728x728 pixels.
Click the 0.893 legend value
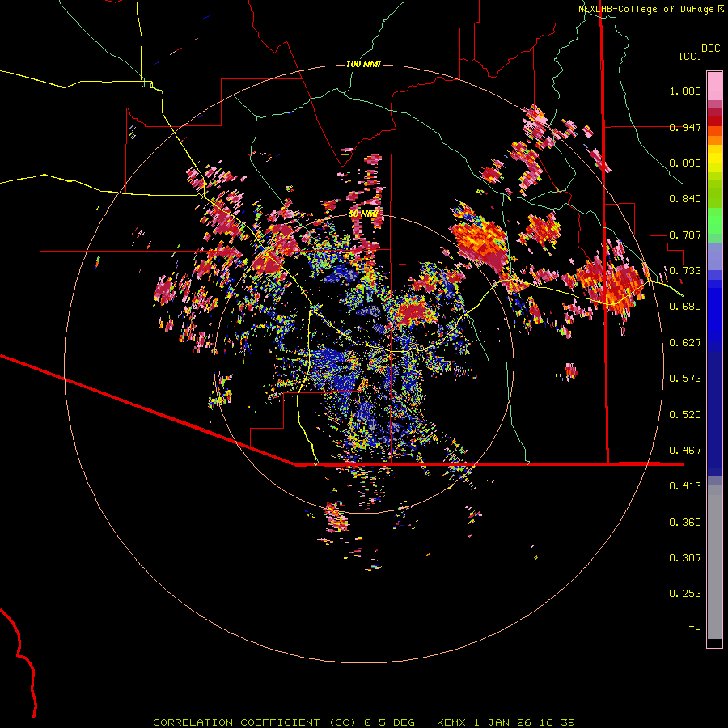coord(685,163)
